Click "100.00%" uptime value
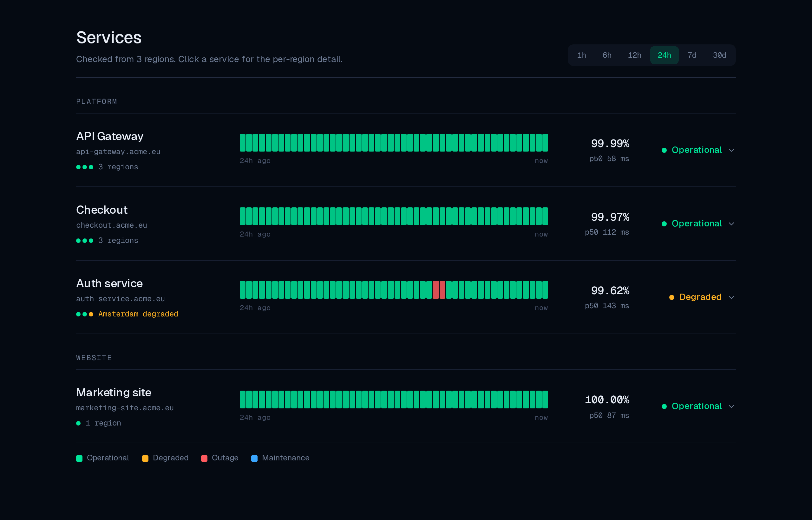Screen dimensions: 812x520 click(607, 400)
